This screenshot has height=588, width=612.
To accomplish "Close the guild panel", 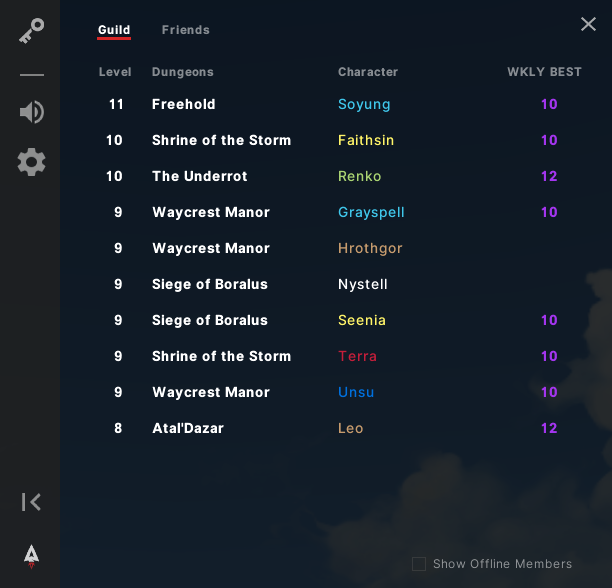I will 588,24.
